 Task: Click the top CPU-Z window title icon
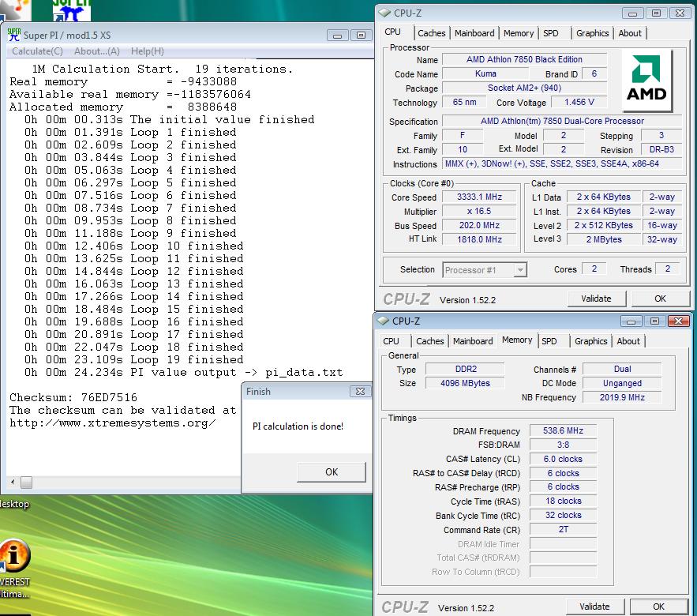pos(384,13)
